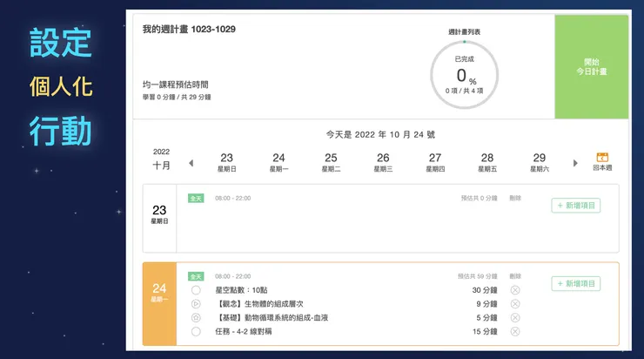The height and width of the screenshot is (359, 644).
Task: Click the 08:00 - 22:00 time in day 23
Action: coord(233,198)
